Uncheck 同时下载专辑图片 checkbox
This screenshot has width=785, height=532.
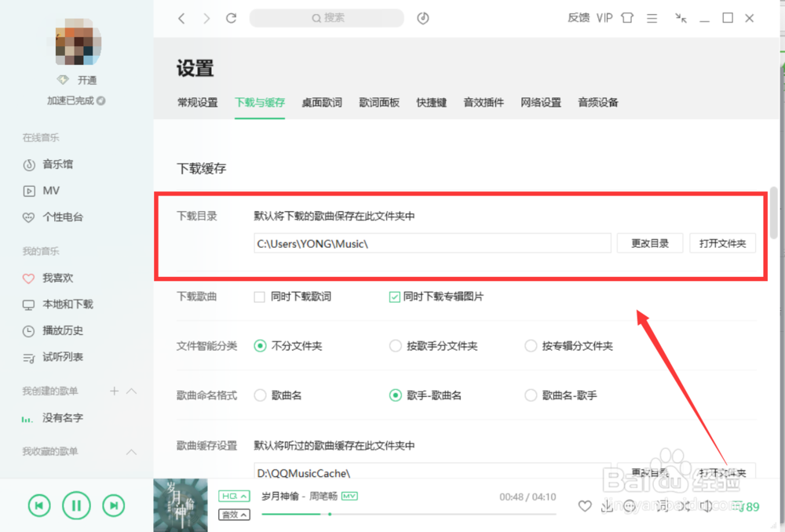[x=395, y=297]
